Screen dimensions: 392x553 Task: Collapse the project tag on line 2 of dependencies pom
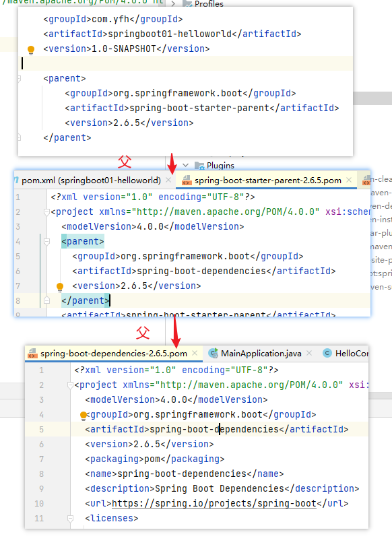tap(70, 385)
